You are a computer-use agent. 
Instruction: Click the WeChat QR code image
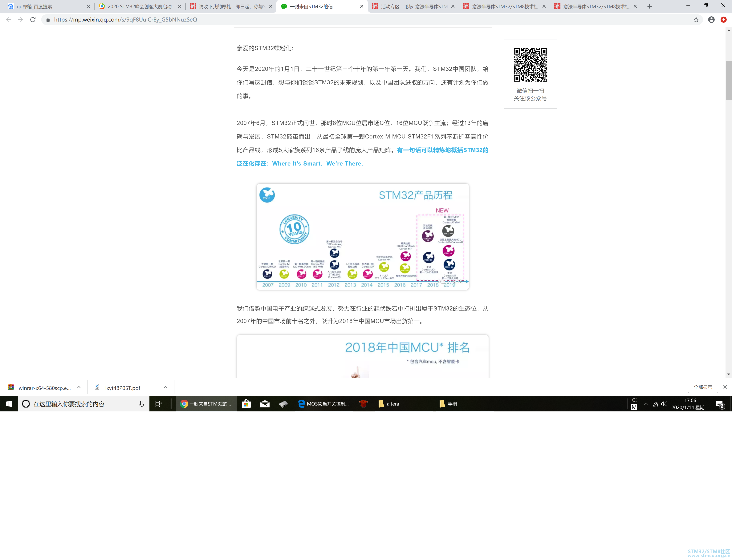530,65
